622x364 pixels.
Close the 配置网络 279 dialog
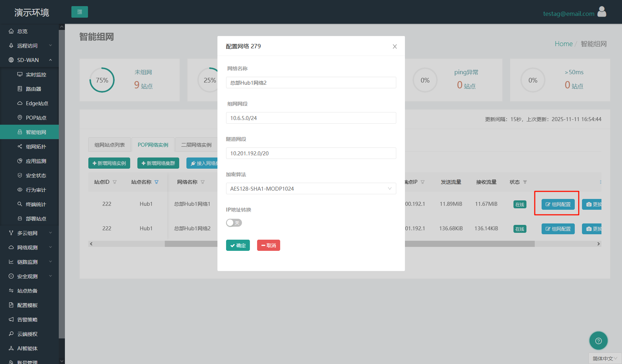(395, 46)
